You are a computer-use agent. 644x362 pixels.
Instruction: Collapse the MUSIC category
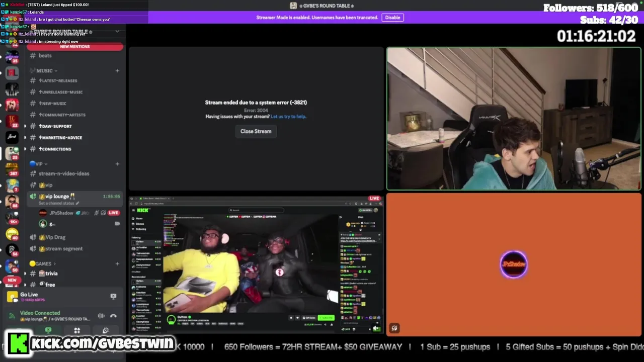tap(44, 71)
